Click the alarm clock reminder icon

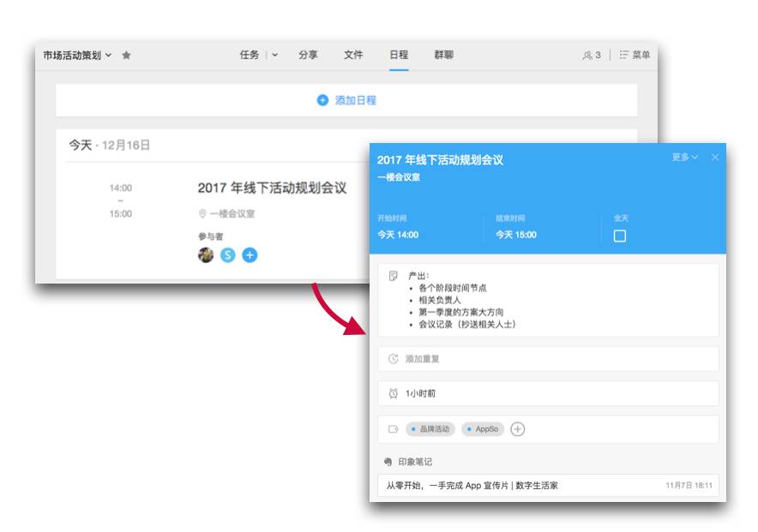tap(393, 393)
